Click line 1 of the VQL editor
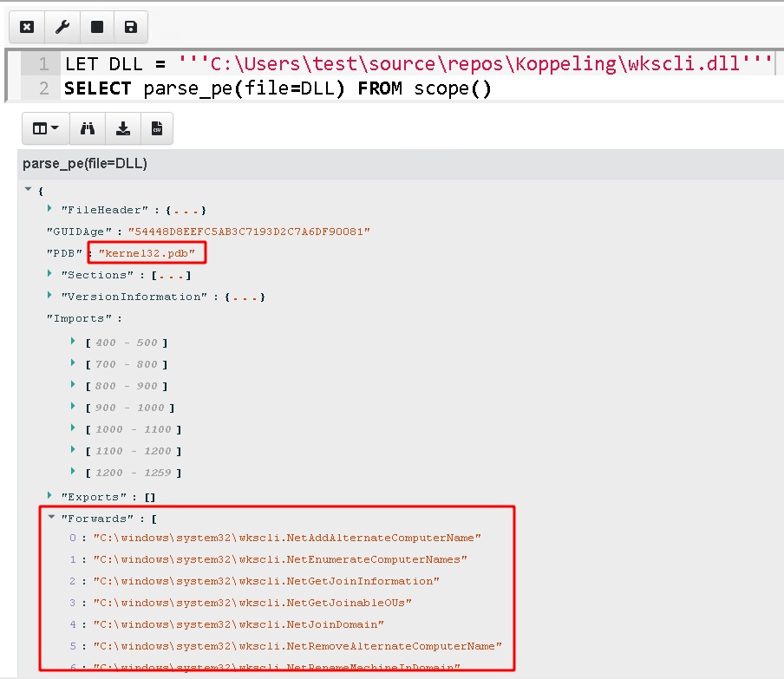This screenshot has width=784, height=679. pyautogui.click(x=416, y=64)
